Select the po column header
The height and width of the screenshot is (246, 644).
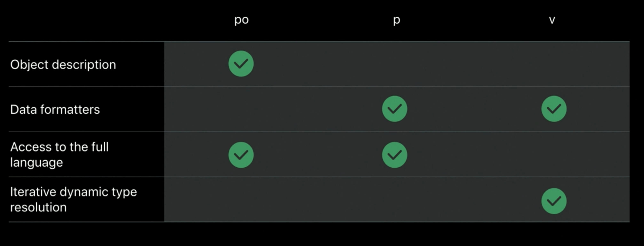coord(242,20)
